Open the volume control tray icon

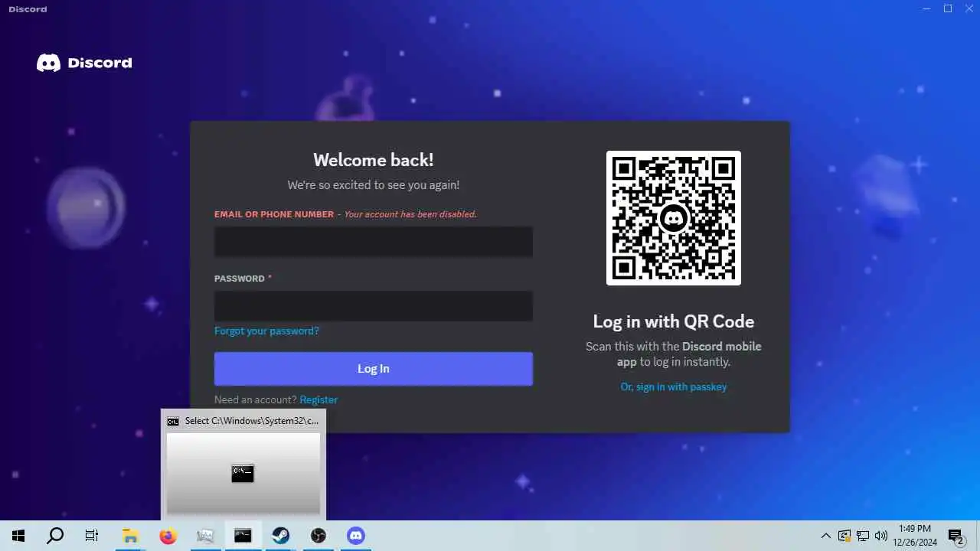click(881, 536)
